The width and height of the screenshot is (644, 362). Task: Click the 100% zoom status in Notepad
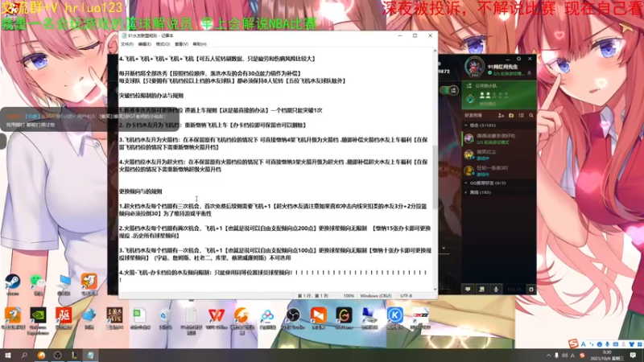coord(349,295)
